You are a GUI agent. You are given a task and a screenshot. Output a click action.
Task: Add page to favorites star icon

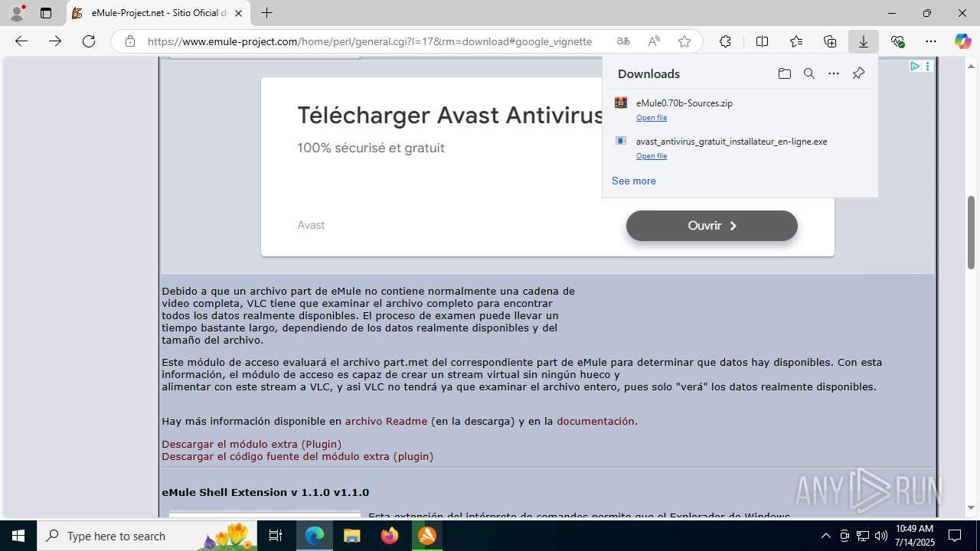(x=684, y=41)
